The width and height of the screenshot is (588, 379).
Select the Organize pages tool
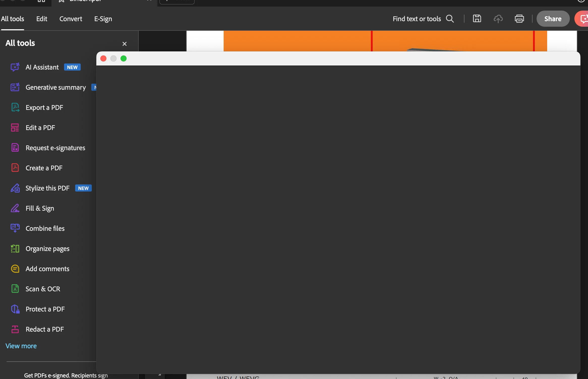(x=47, y=249)
